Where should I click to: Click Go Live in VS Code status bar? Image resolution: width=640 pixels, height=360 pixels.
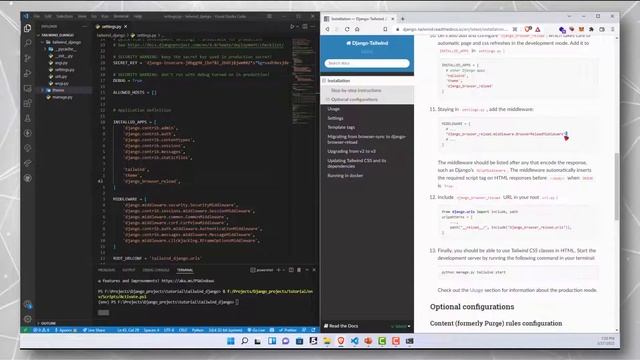pos(256,330)
